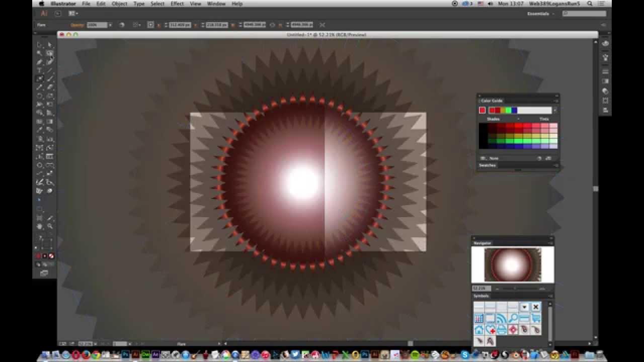Select the Magic Wand tool
The image size is (644, 362).
coord(39,53)
